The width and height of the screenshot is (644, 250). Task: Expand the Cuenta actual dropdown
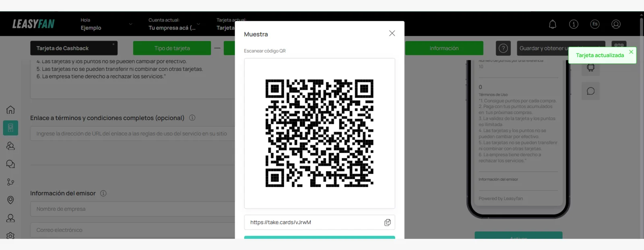tap(174, 24)
